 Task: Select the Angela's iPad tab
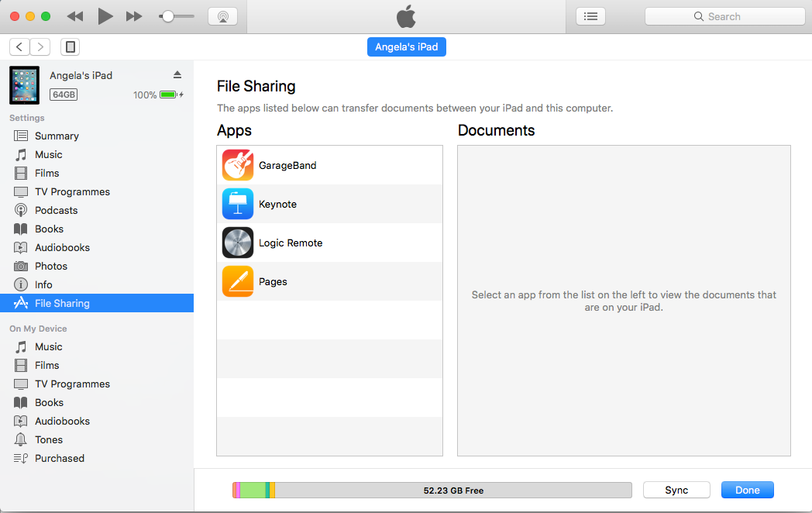click(x=407, y=47)
